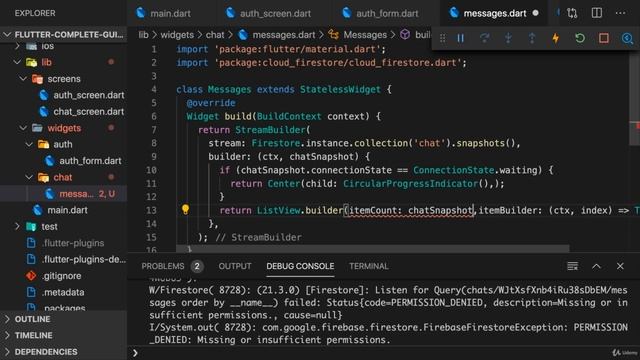Click the StatelessWidget text on line 4
This screenshot has width=640, height=360.
(x=340, y=89)
